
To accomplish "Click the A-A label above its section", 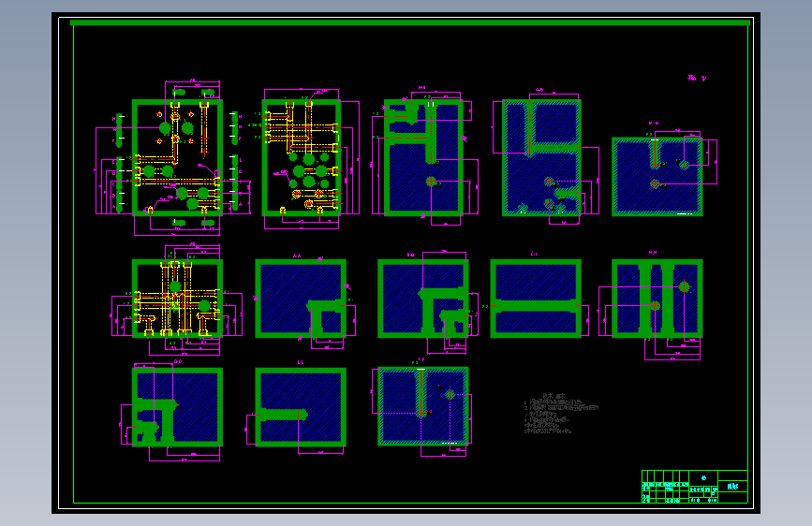I will [297, 256].
